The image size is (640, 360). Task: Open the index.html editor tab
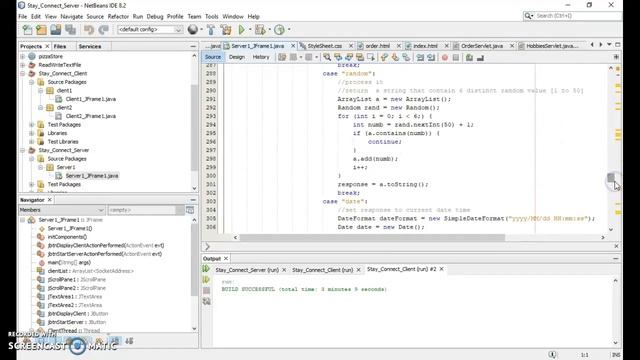(x=425, y=46)
